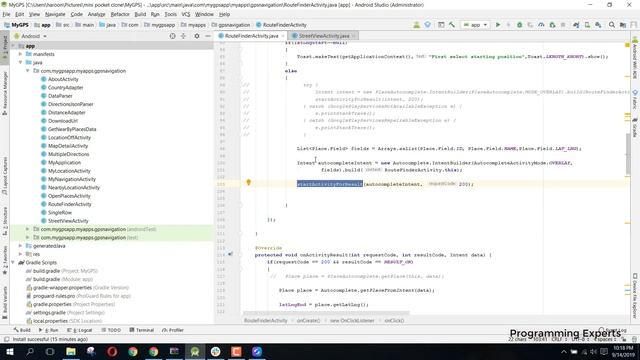Open the Logcat tool window

[x=80, y=330]
